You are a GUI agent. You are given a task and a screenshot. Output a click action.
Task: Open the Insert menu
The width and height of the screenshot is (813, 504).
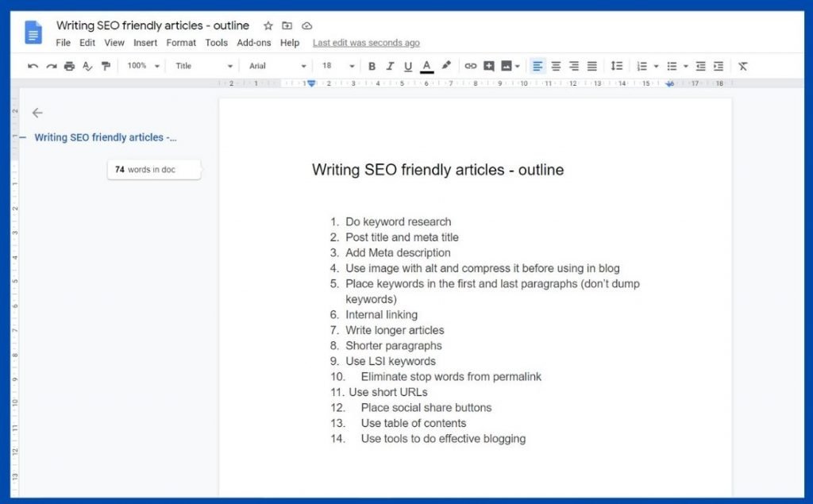[145, 43]
